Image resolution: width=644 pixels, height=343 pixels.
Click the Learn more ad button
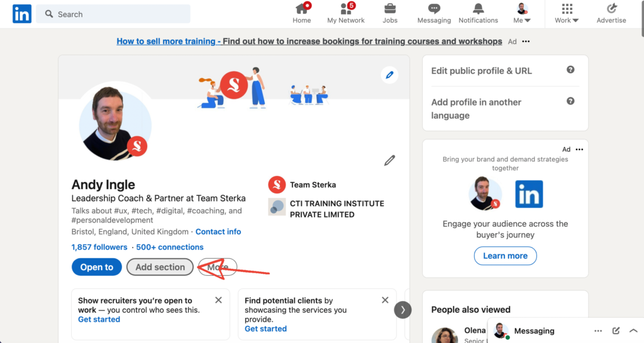505,256
